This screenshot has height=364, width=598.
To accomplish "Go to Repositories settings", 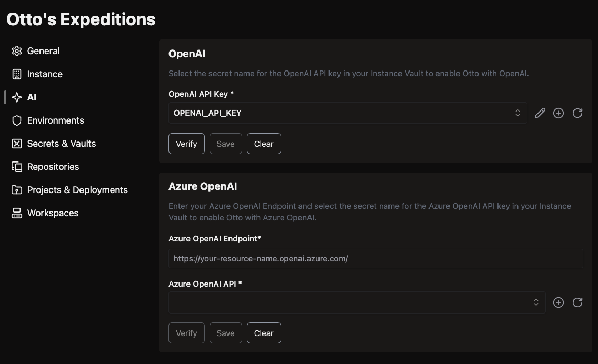I will pyautogui.click(x=53, y=167).
